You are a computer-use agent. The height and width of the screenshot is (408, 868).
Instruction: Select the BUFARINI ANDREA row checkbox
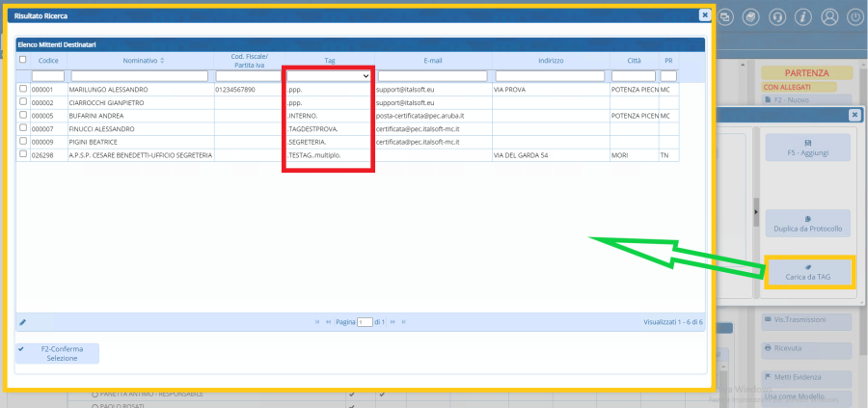point(23,115)
